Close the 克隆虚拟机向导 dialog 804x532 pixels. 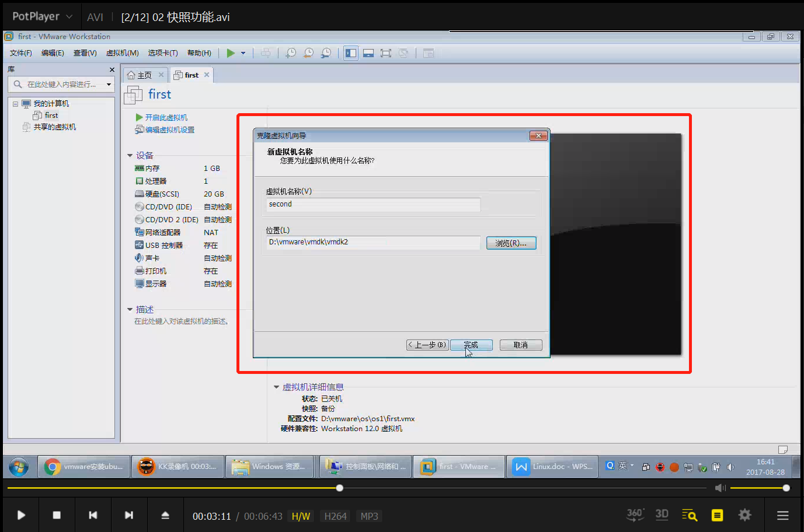tap(538, 135)
